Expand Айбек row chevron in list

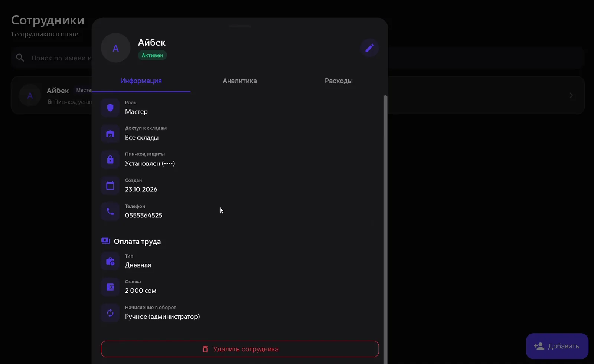(571, 95)
